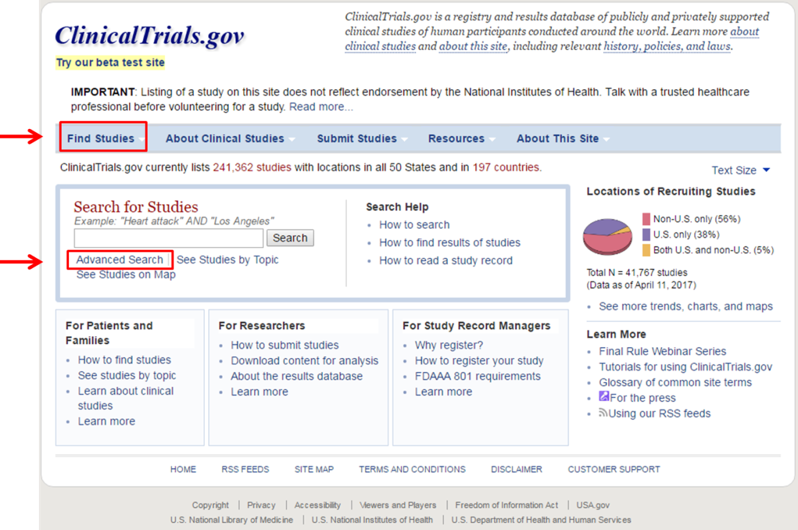Click the about this site header link
The width and height of the screenshot is (798, 530).
click(473, 46)
